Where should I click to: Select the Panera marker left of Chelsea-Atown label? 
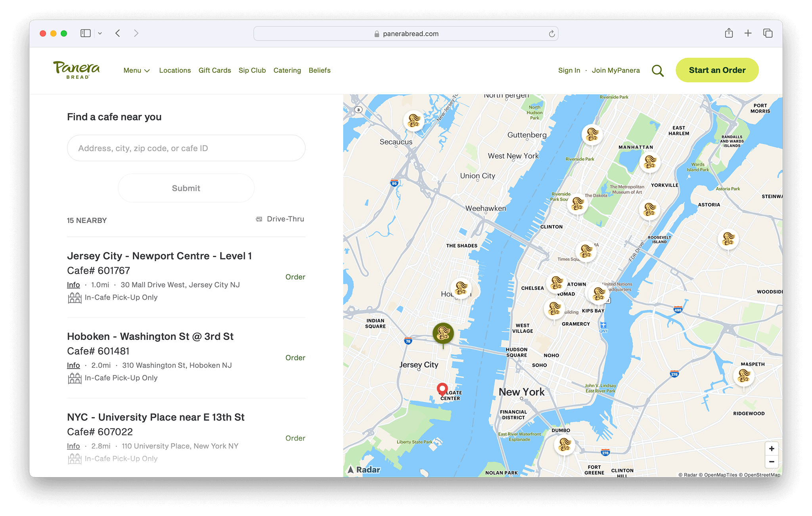pos(557,283)
